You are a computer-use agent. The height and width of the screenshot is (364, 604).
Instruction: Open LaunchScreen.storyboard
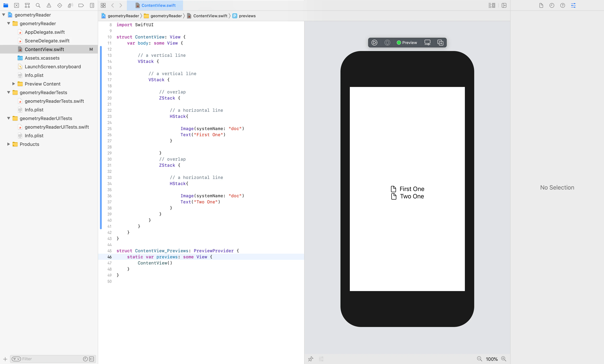pos(53,67)
